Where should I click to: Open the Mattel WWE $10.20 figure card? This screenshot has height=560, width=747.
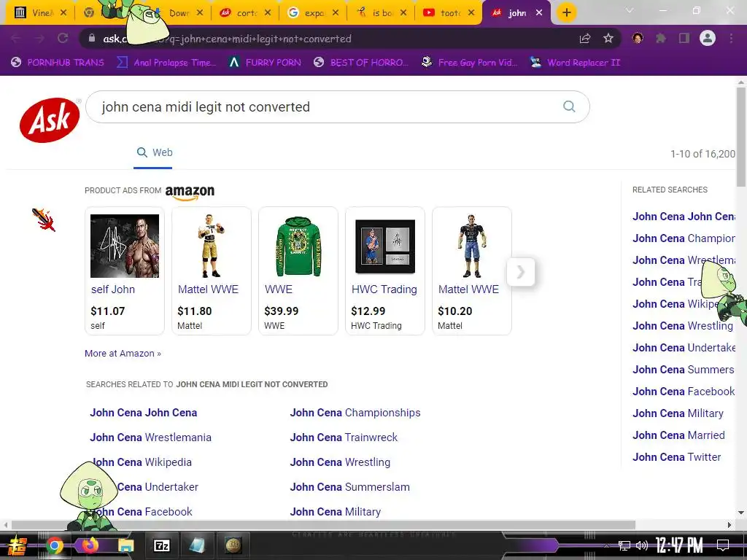(x=472, y=271)
